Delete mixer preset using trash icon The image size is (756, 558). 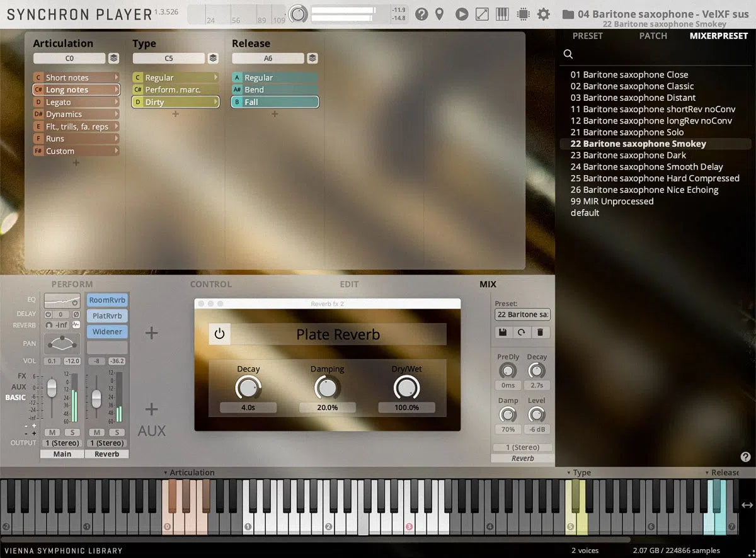pos(540,332)
